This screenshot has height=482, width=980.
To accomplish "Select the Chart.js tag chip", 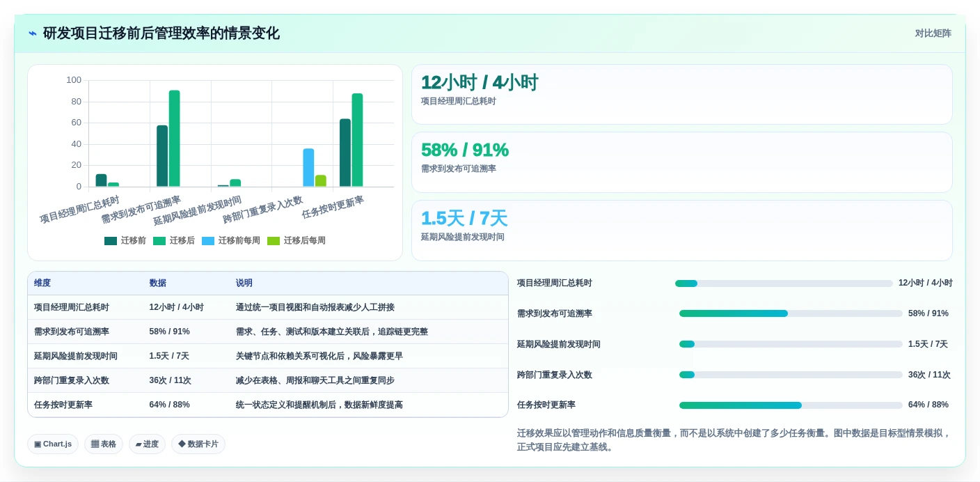I will 53,444.
